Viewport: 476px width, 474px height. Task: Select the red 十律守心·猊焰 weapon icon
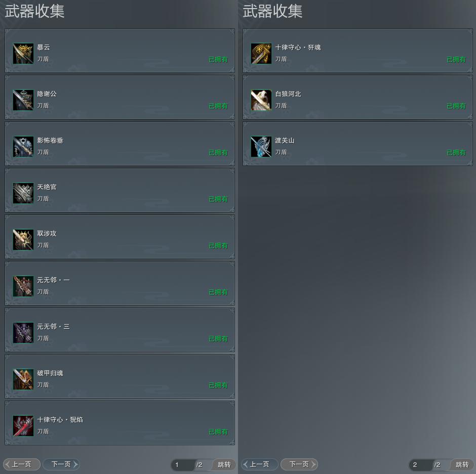click(x=23, y=426)
